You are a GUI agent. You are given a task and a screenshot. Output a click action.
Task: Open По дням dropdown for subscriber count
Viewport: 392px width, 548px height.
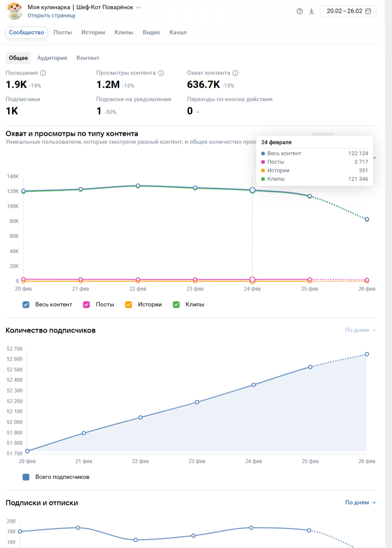pyautogui.click(x=361, y=330)
